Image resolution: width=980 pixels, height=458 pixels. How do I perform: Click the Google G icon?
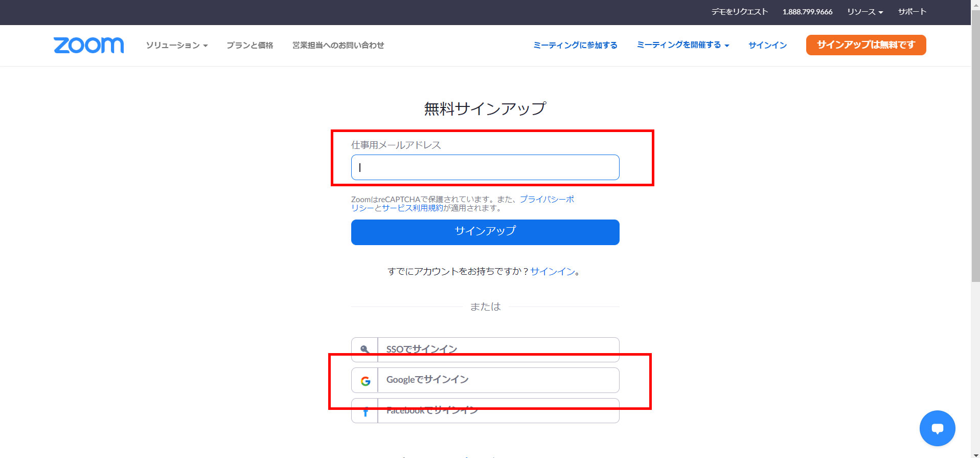(x=365, y=381)
